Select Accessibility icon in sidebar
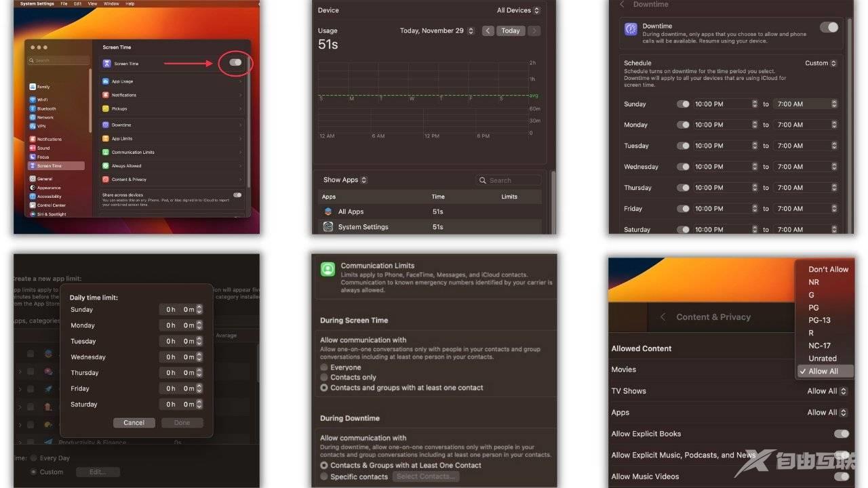 33,197
